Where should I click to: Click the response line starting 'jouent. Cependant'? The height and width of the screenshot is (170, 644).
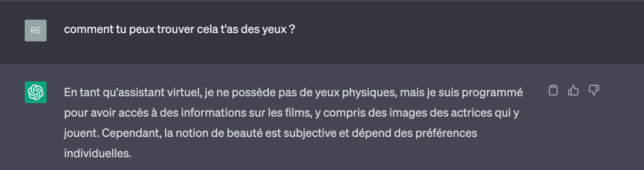coord(270,133)
